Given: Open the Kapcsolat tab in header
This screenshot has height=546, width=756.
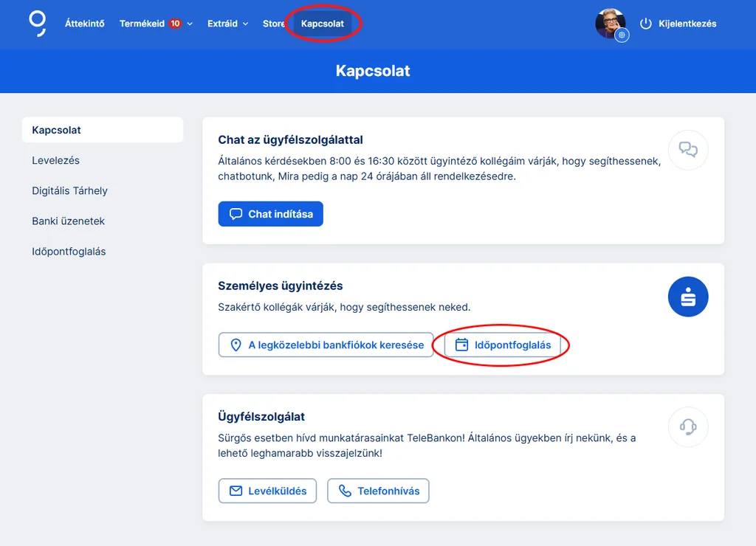Looking at the screenshot, I should coord(322,24).
